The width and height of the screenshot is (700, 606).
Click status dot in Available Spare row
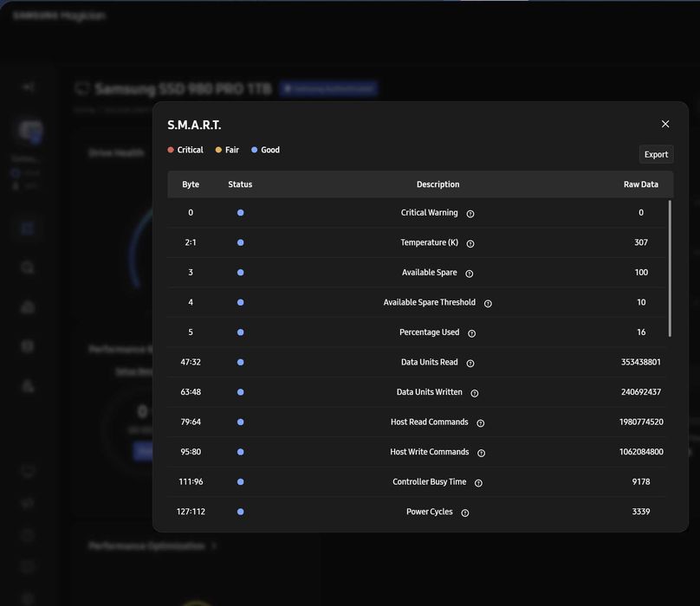pos(240,273)
